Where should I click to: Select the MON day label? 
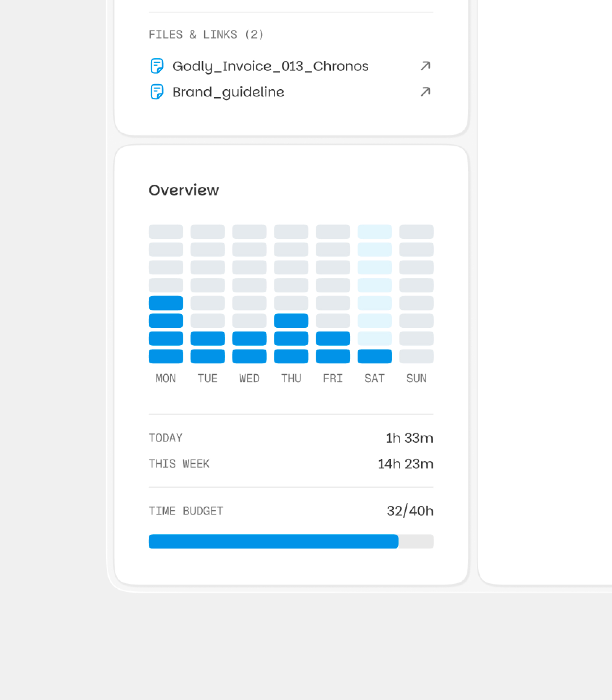(x=166, y=378)
